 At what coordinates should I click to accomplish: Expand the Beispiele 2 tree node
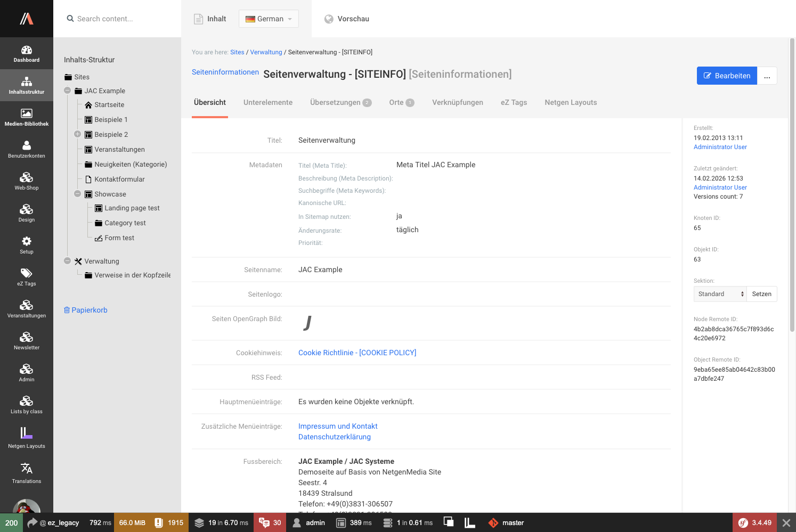coord(77,134)
